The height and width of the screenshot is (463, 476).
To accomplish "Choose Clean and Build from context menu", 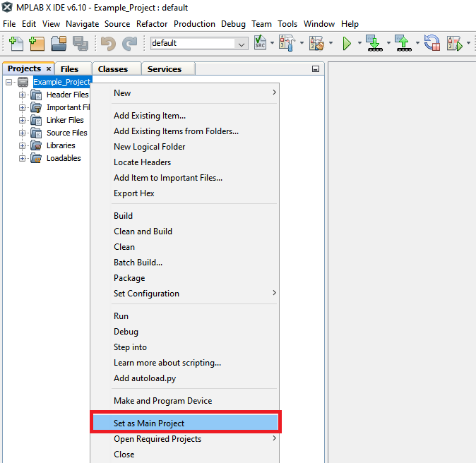I will [185, 231].
